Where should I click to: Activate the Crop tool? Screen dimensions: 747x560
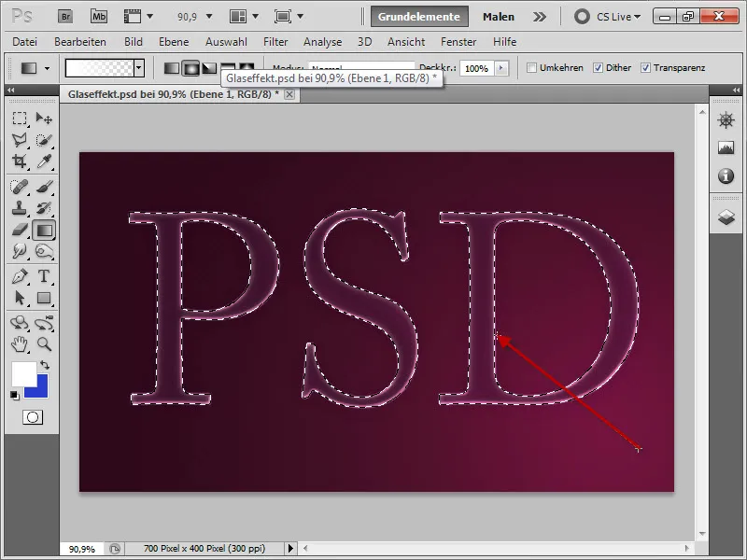20,161
